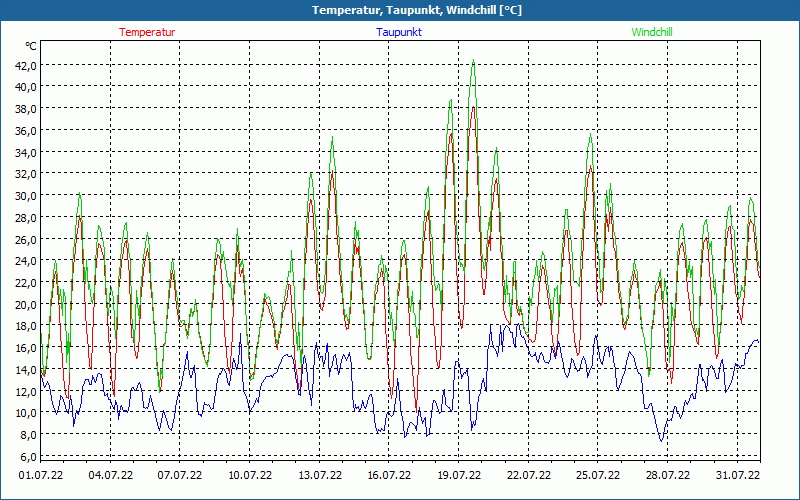Click the 18,0 y-axis value
The height and width of the screenshot is (500, 800).
tap(26, 326)
